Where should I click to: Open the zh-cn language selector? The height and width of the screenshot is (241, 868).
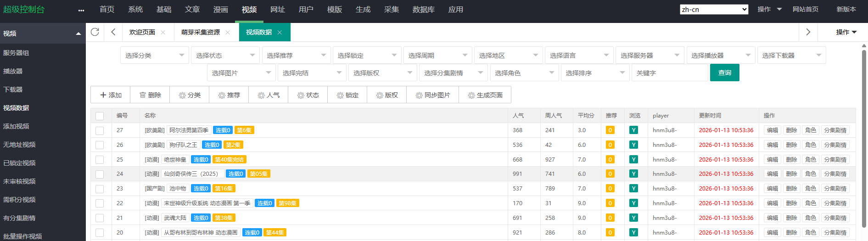pyautogui.click(x=714, y=10)
